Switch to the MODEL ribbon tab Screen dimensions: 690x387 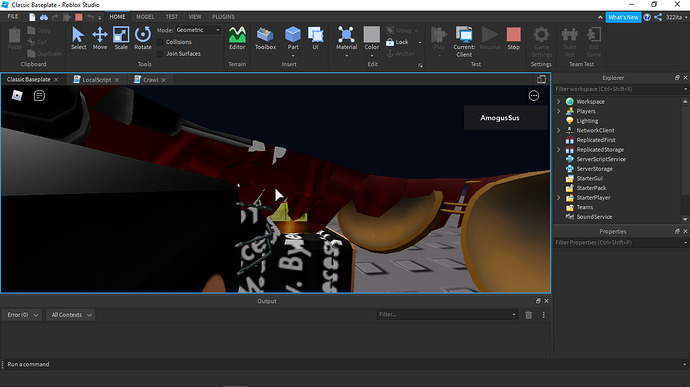click(145, 17)
